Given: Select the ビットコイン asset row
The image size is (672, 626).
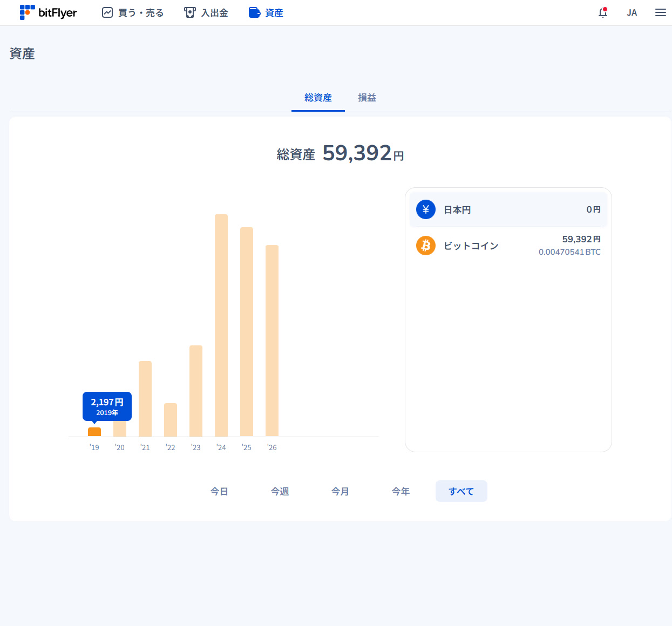Looking at the screenshot, I should click(508, 246).
